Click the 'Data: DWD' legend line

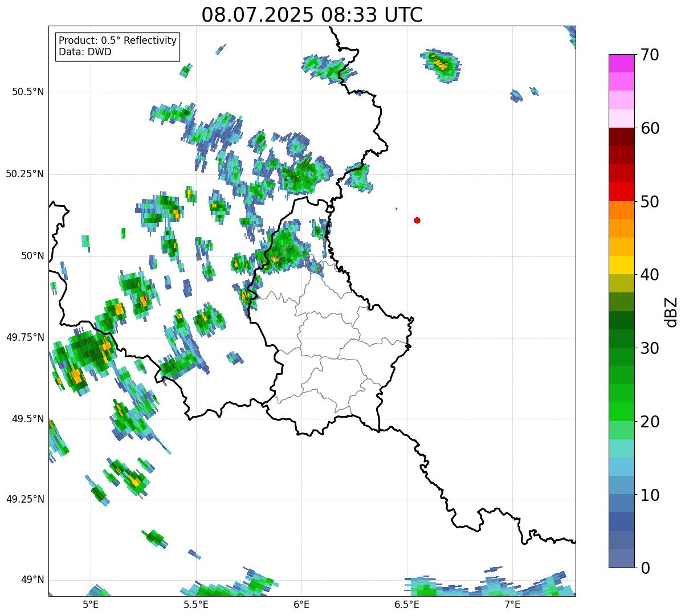[x=85, y=52]
